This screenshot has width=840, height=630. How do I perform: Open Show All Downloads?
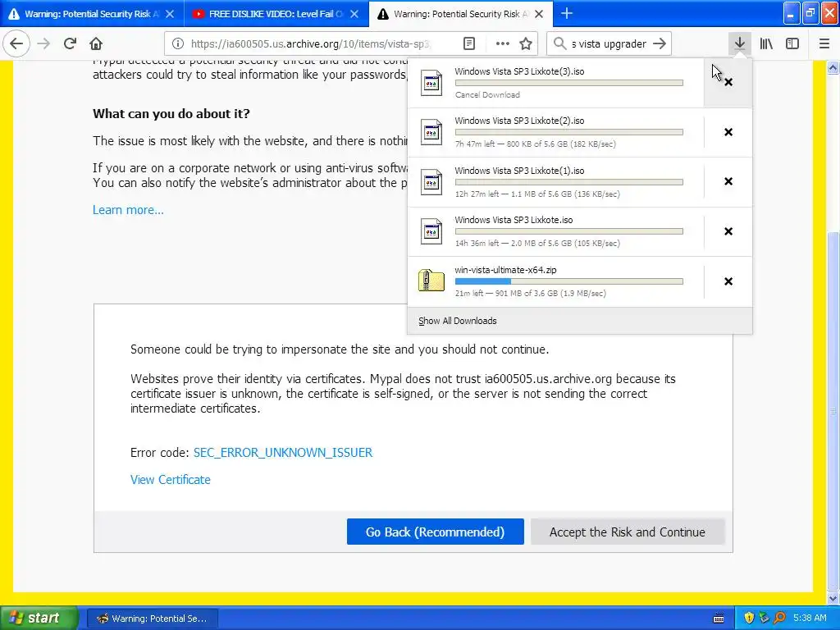tap(458, 321)
